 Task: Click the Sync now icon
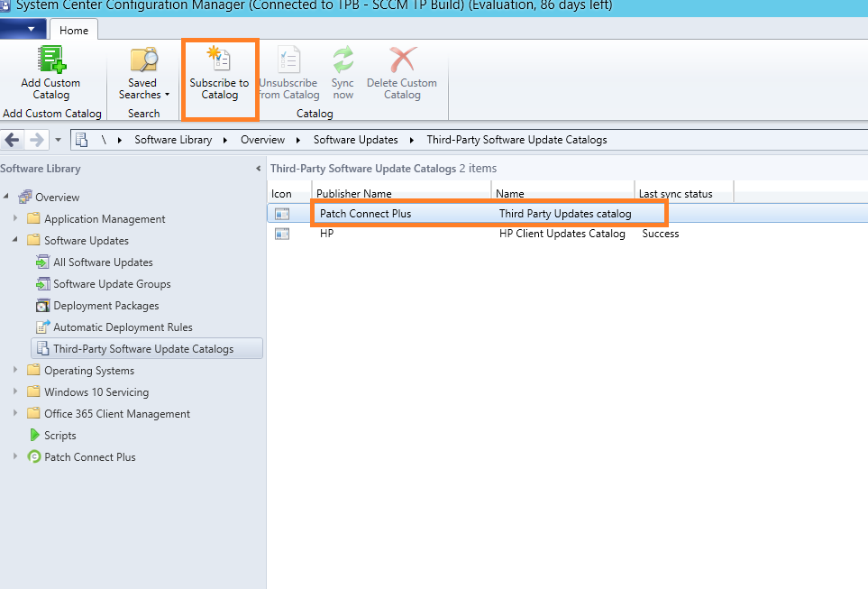tap(343, 59)
